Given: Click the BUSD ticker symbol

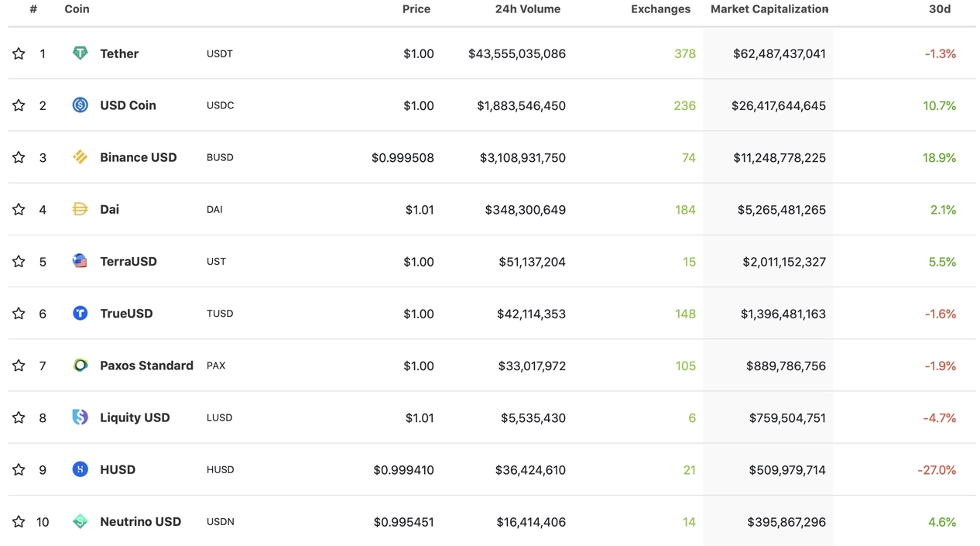Looking at the screenshot, I should pyautogui.click(x=220, y=157).
